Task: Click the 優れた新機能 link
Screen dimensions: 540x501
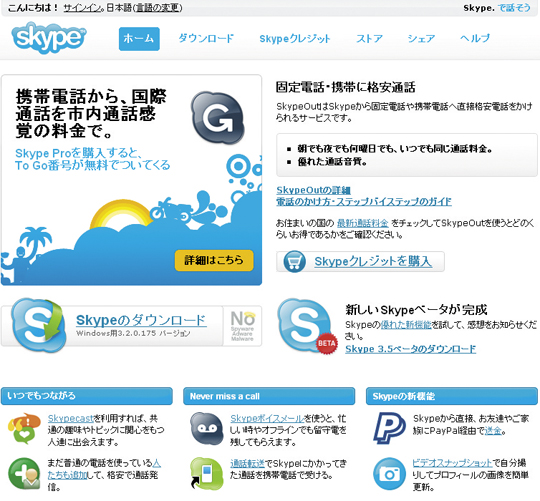Action: [x=406, y=324]
